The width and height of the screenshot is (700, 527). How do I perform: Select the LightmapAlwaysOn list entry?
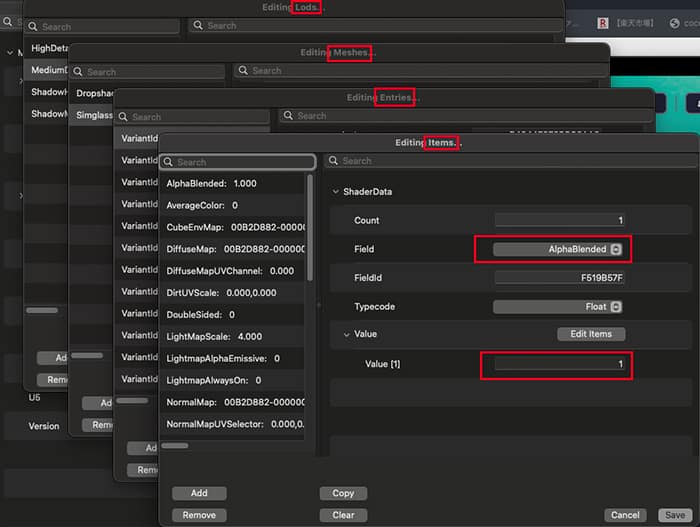click(x=213, y=380)
